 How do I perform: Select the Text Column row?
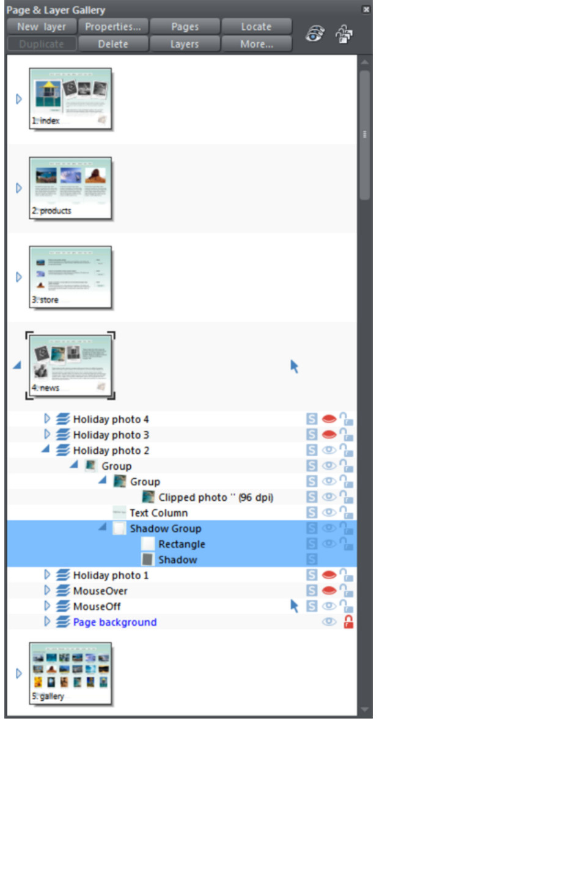pyautogui.click(x=182, y=512)
